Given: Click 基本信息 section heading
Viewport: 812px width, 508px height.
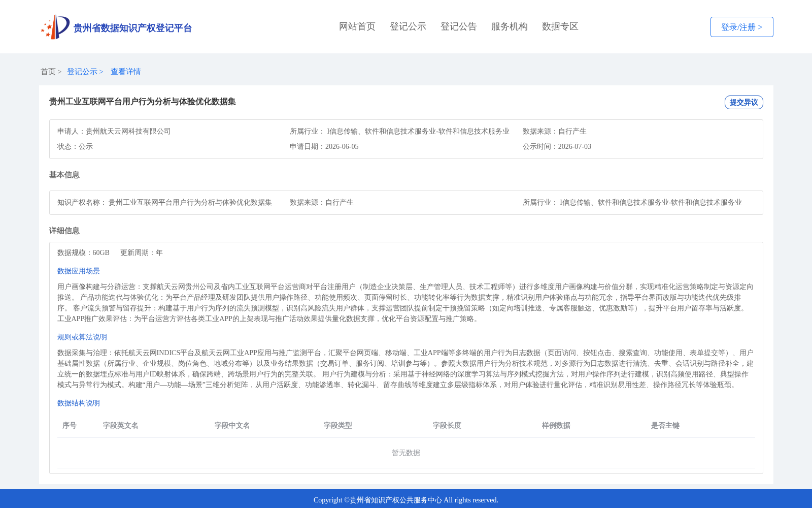Looking at the screenshot, I should tap(64, 175).
